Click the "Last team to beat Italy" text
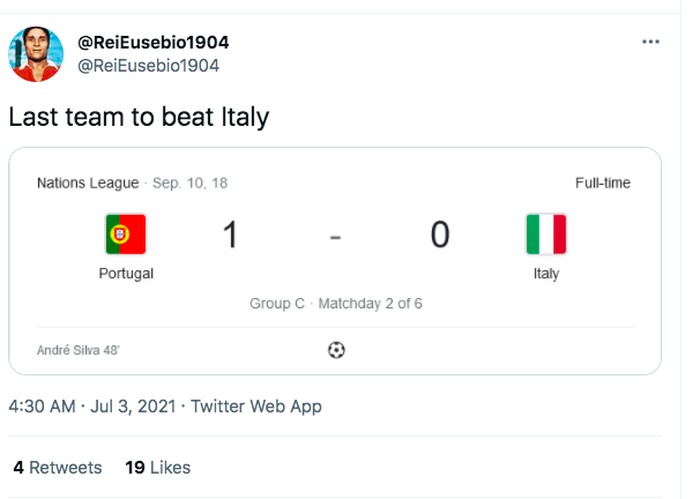 (x=139, y=117)
